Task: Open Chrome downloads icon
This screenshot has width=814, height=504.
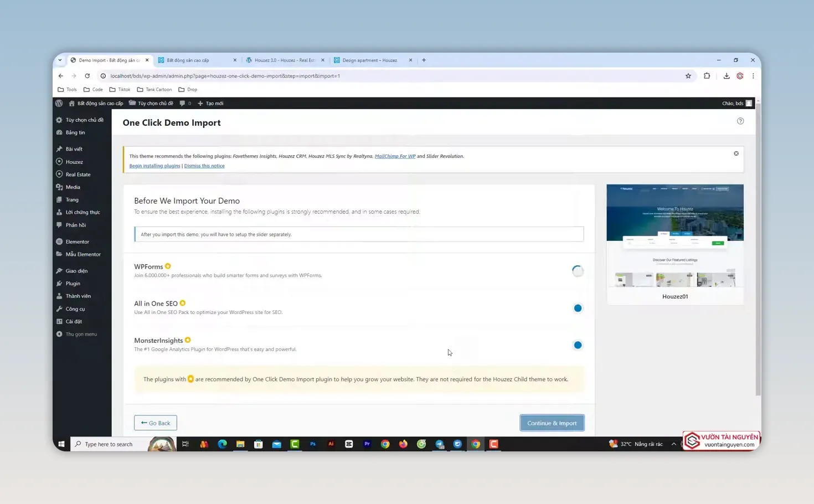Action: (727, 76)
